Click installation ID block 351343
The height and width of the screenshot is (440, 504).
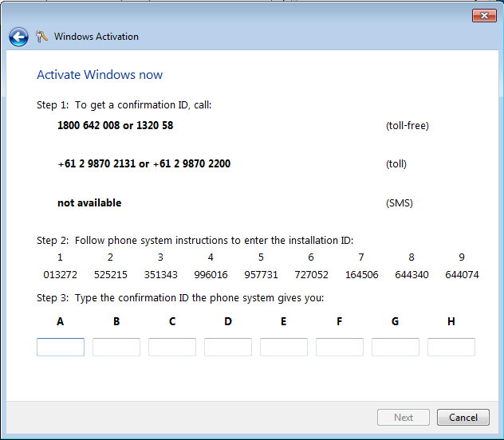[x=161, y=274]
